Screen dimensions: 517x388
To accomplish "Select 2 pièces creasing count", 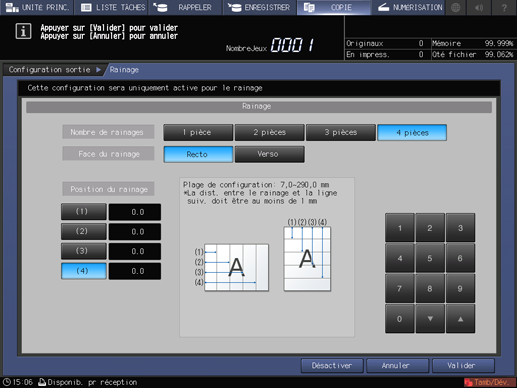I will (x=269, y=132).
